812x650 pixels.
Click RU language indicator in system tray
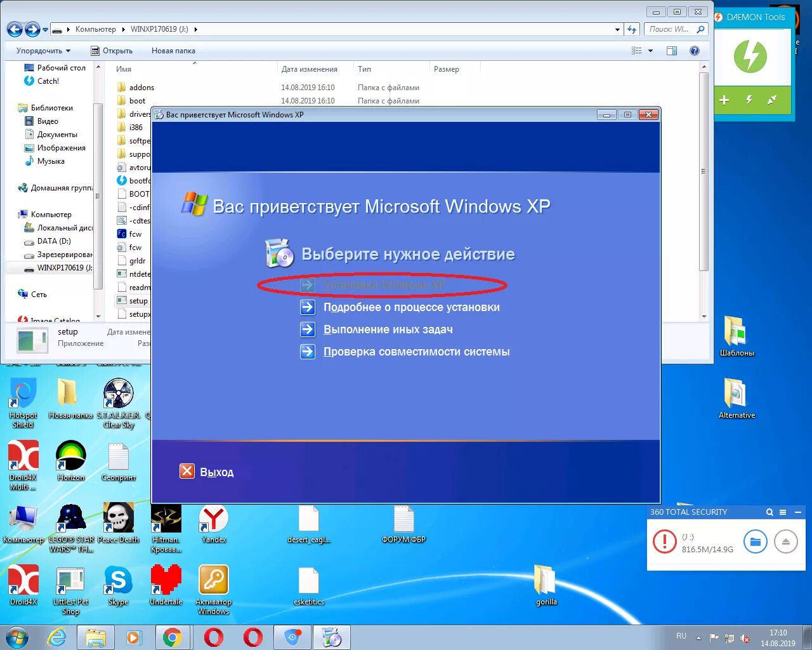(681, 636)
